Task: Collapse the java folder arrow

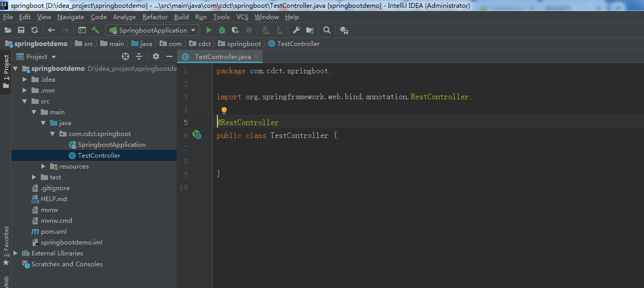Action: (43, 123)
